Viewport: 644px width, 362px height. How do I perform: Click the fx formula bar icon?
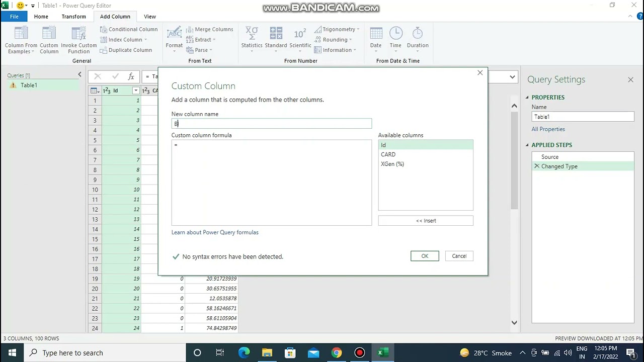pos(131,76)
